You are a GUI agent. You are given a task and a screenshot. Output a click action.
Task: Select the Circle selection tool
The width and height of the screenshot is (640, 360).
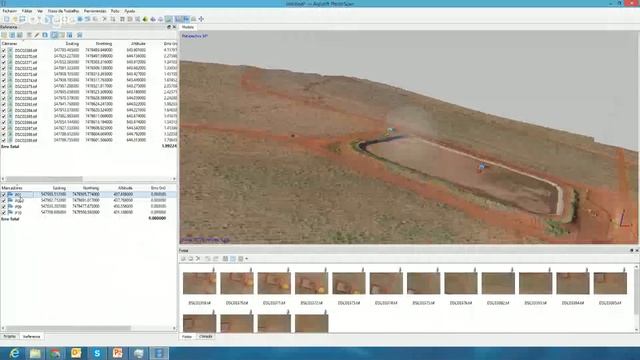[x=64, y=19]
